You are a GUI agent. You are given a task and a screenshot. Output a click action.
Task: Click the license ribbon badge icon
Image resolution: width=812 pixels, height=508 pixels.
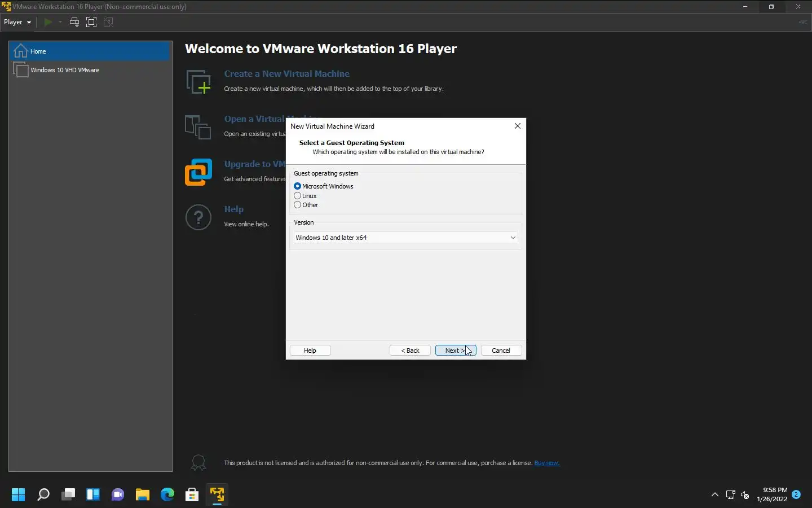(x=198, y=463)
